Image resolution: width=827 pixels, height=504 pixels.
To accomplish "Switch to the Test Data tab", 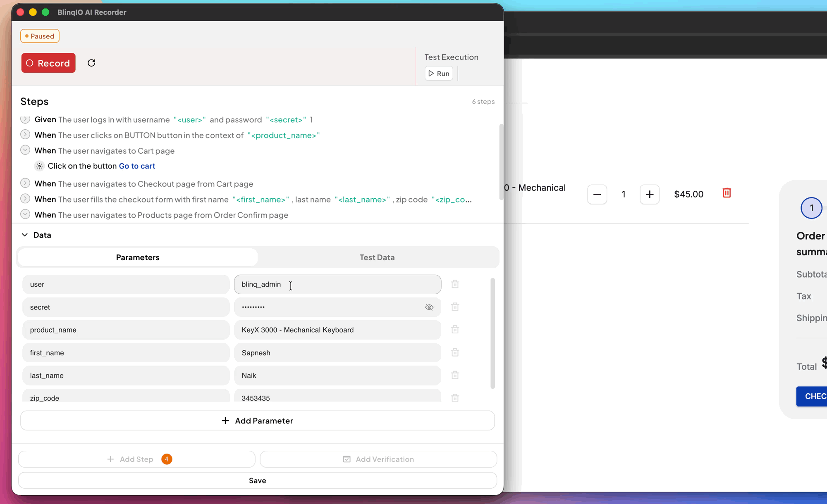I will (377, 257).
